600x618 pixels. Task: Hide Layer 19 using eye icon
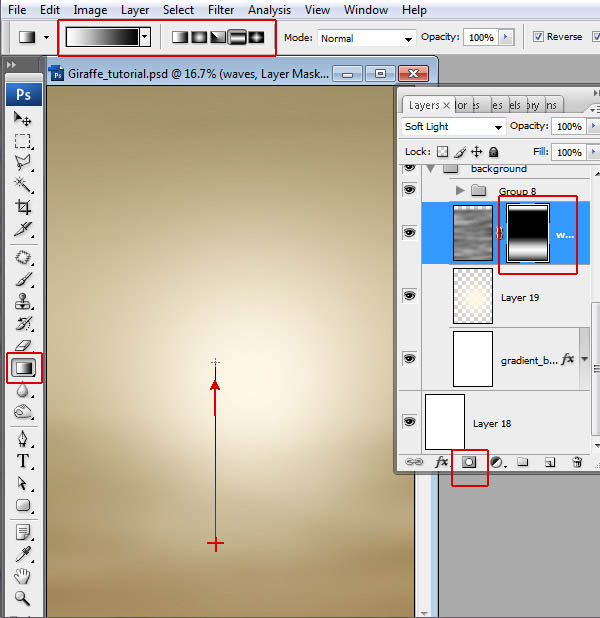pos(410,297)
